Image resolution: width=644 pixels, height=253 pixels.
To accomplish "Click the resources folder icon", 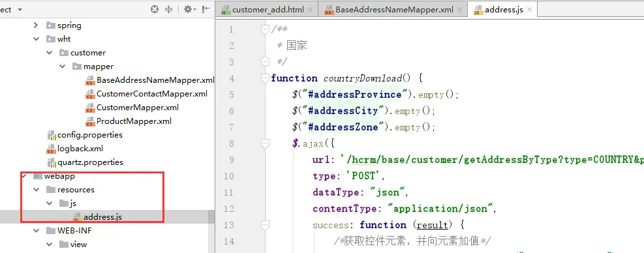I will [50, 190].
